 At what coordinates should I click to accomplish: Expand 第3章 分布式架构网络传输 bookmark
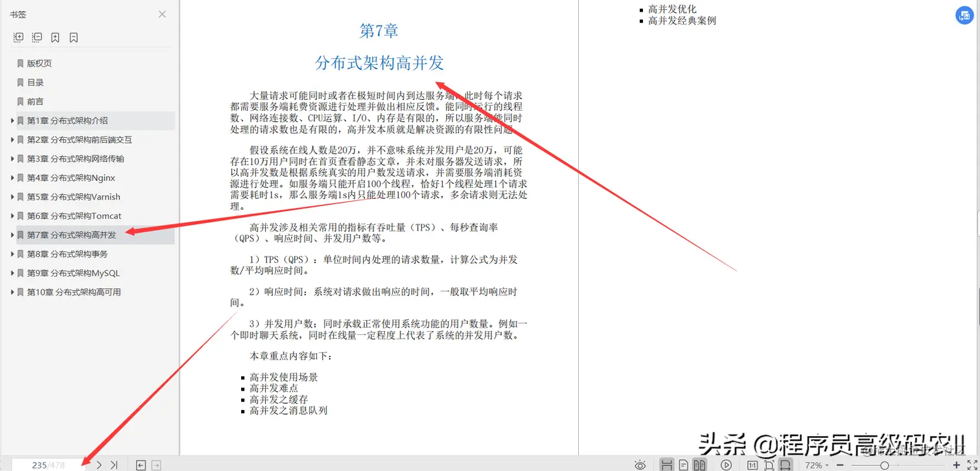pyautogui.click(x=12, y=159)
